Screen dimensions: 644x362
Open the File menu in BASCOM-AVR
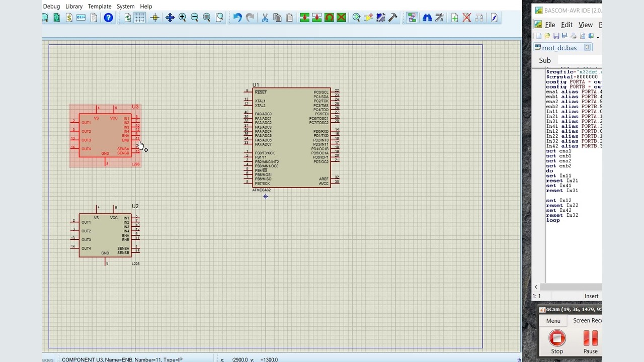click(x=550, y=25)
